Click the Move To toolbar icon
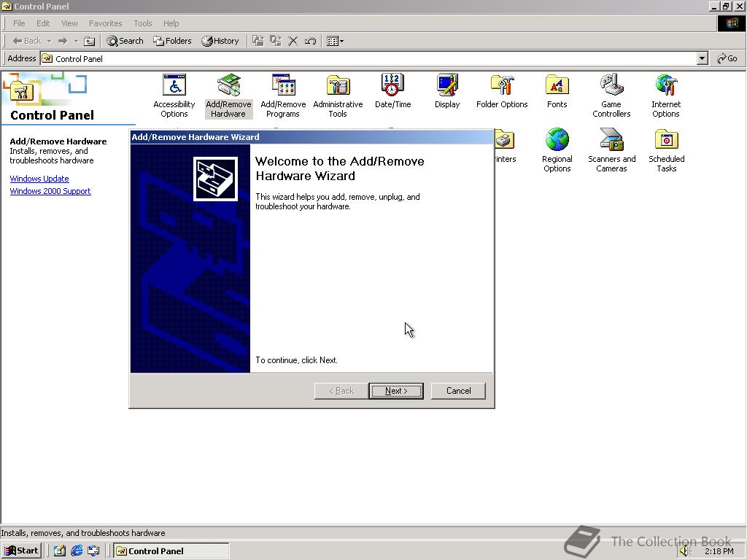Image resolution: width=747 pixels, height=560 pixels. pos(258,41)
